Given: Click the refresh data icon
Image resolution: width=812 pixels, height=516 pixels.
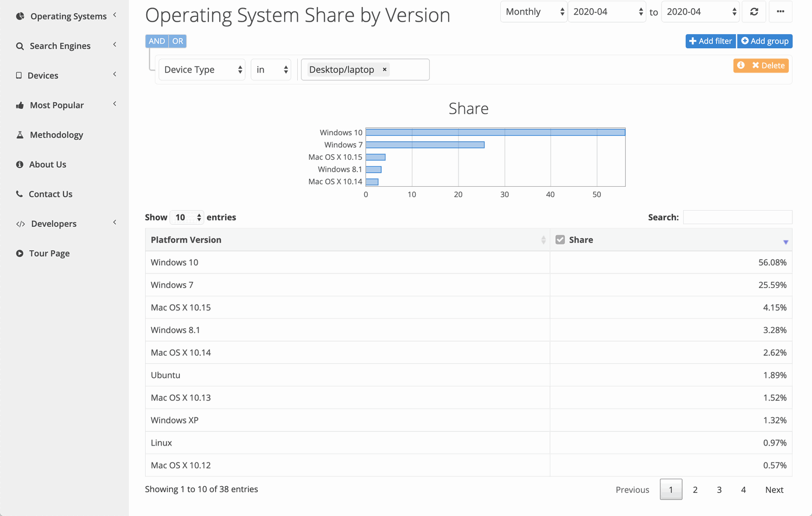Looking at the screenshot, I should (754, 11).
